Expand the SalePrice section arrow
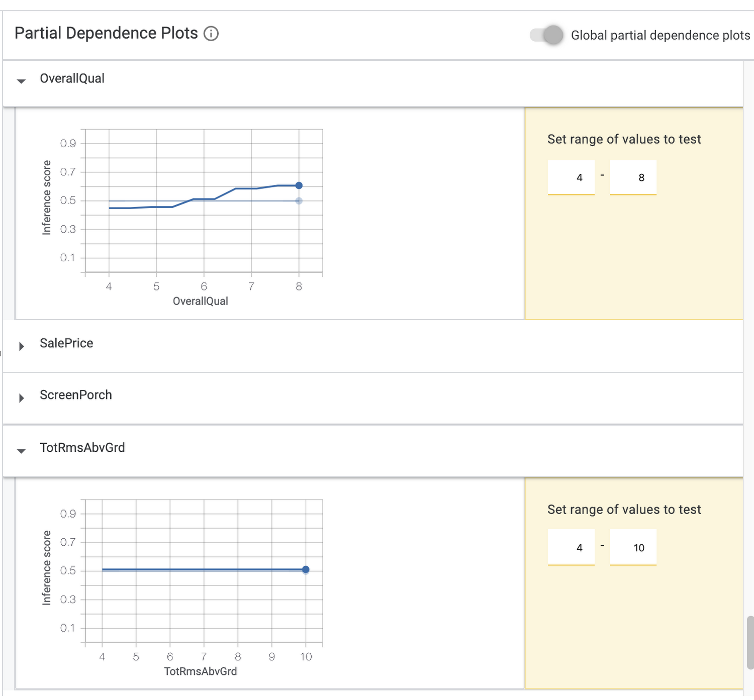Viewport: 754px width, 700px height. [22, 346]
